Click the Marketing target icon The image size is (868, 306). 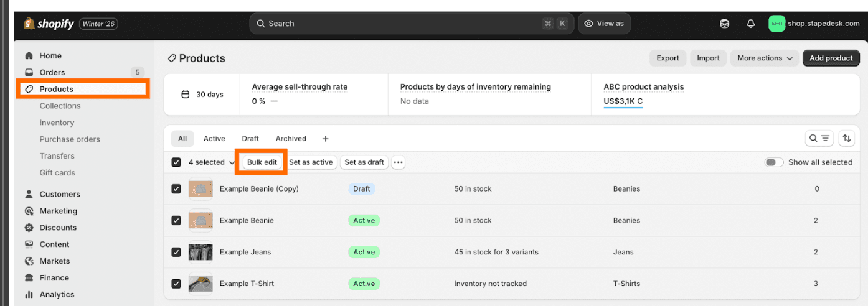(x=29, y=211)
